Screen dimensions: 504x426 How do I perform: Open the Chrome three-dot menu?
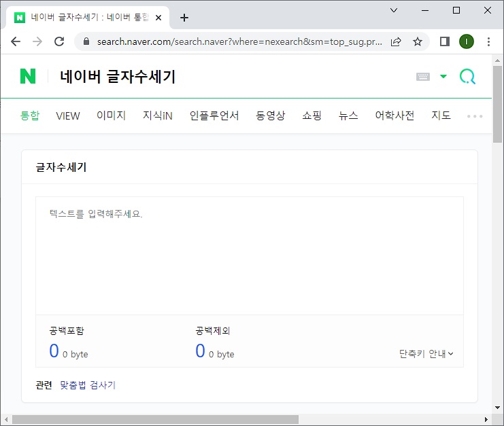coord(488,41)
